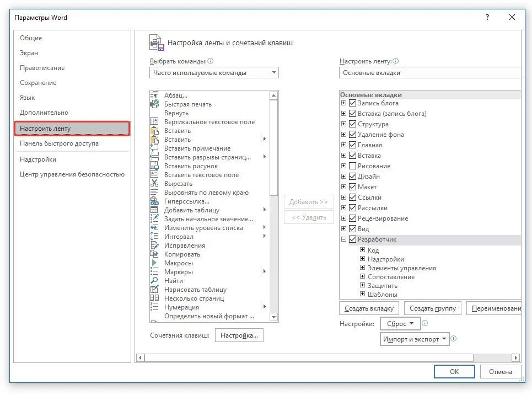Click the info icon beside the Сброс button

click(425, 323)
